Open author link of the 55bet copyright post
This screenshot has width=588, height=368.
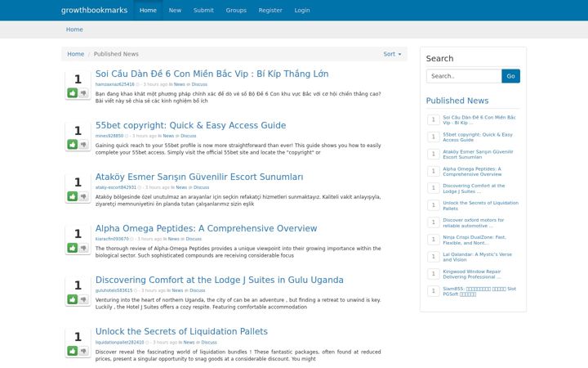(x=109, y=136)
